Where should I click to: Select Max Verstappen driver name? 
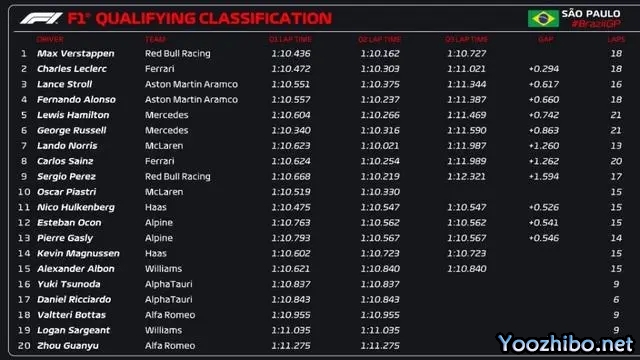click(x=76, y=53)
